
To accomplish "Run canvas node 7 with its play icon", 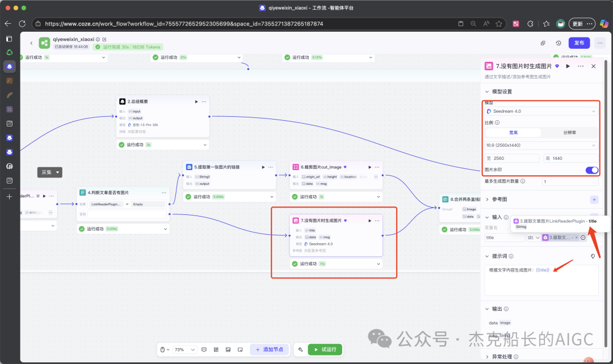I will (x=370, y=221).
